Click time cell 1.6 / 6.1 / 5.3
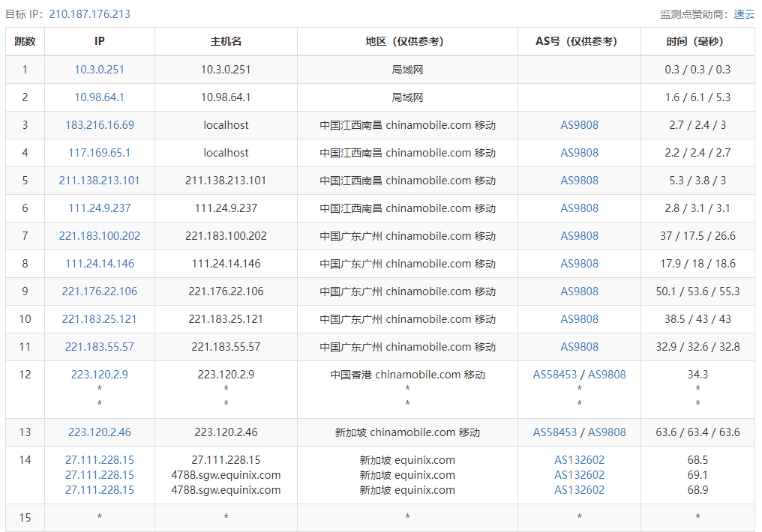 click(697, 97)
